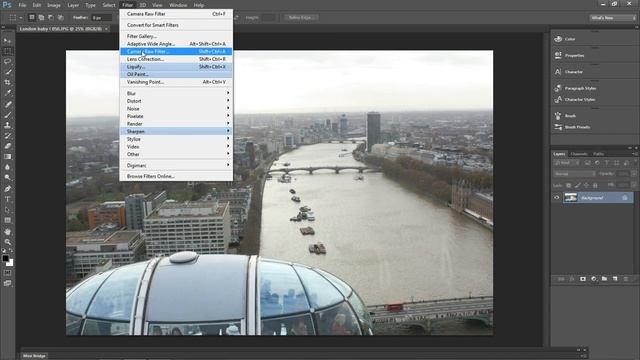This screenshot has height=360, width=640.
Task: Open the Brush panel
Action: pyautogui.click(x=570, y=116)
